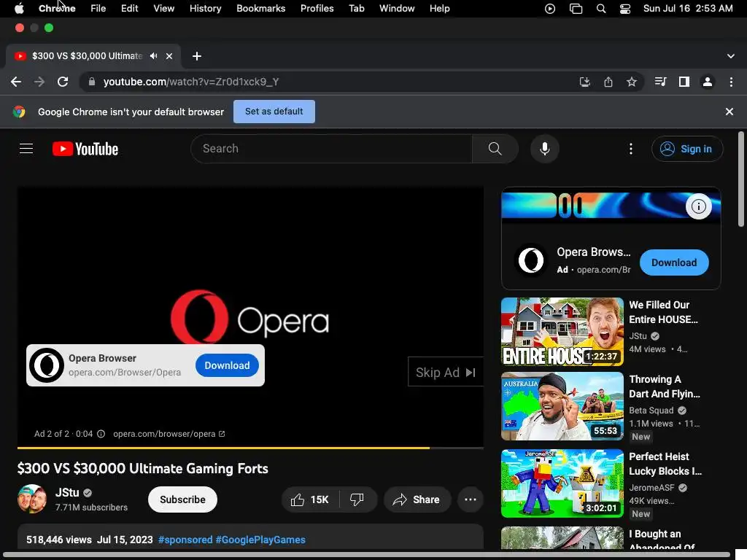The image size is (747, 560).
Task: Open the View menu
Action: click(163, 9)
